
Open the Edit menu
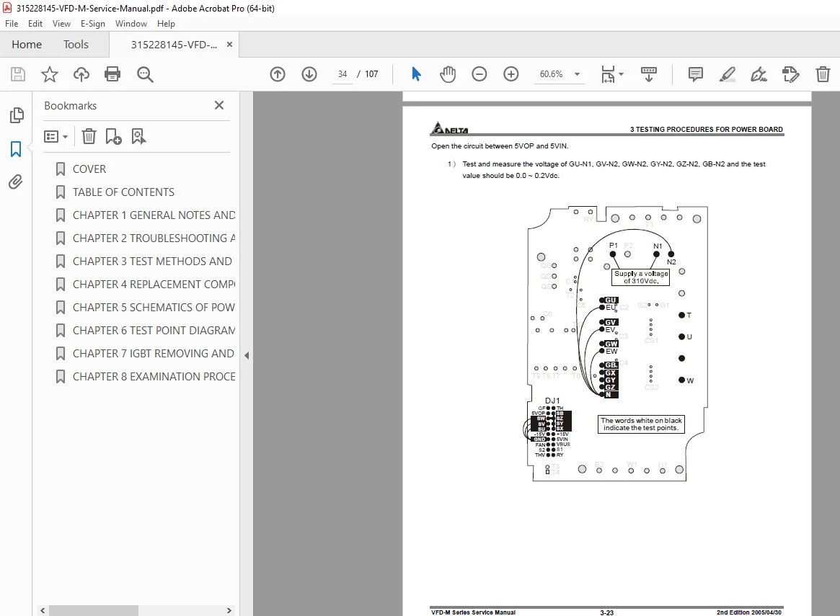click(x=35, y=24)
